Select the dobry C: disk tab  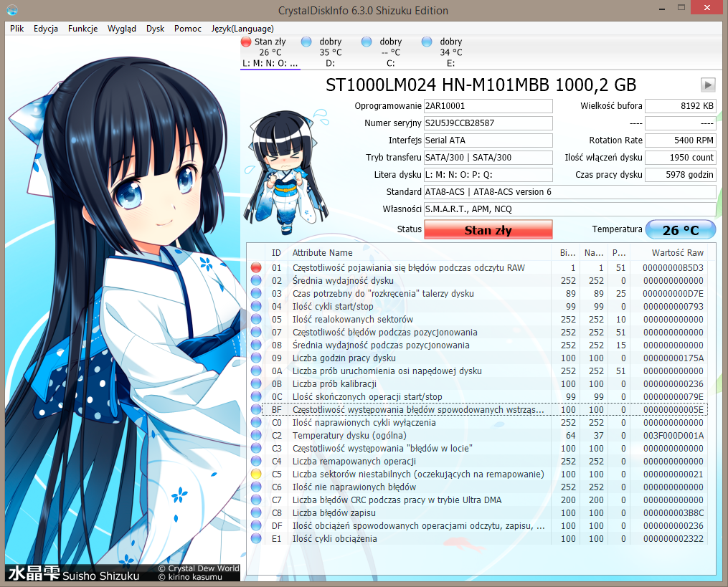pyautogui.click(x=390, y=52)
